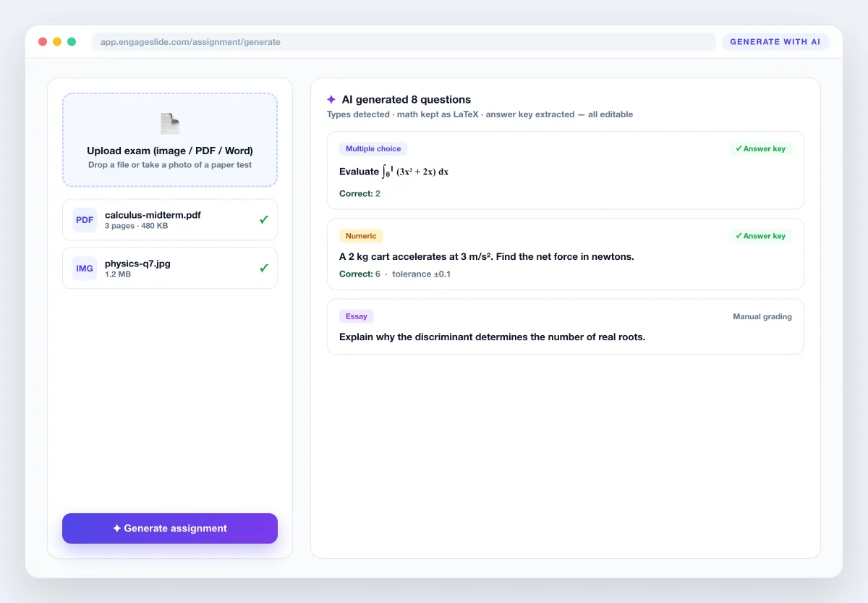868x603 pixels.
Task: Click the integral question text
Action: tap(394, 172)
